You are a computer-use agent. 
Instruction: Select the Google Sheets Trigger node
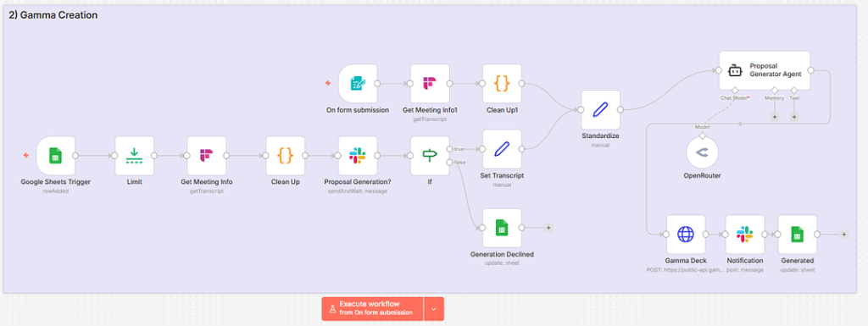point(55,156)
